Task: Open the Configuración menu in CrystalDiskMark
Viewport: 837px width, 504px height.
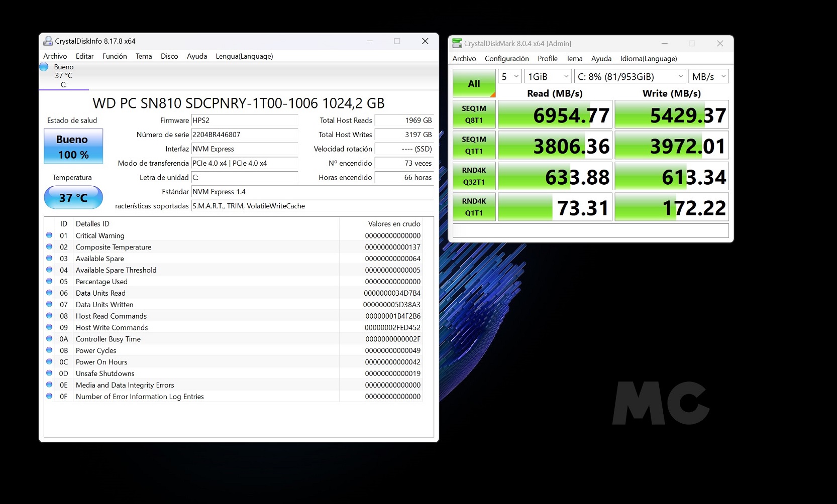Action: tap(506, 59)
